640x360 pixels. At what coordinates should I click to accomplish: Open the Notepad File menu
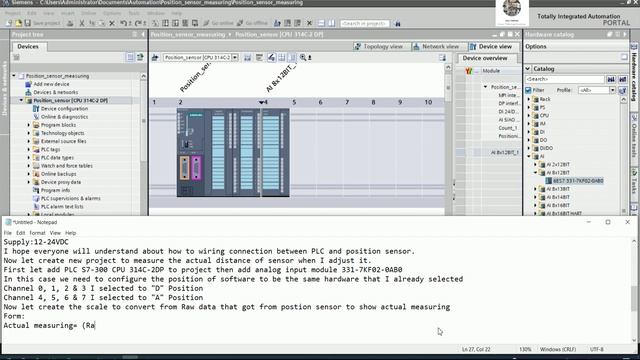click(x=8, y=233)
